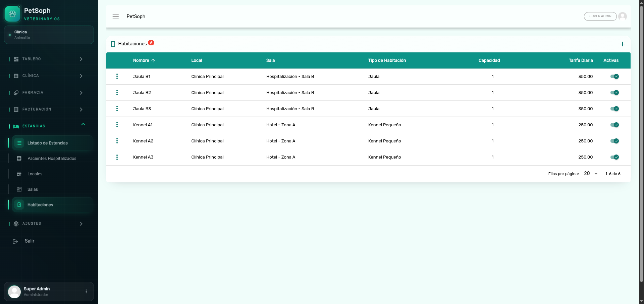
Task: Toggle active switch for Jaula B1
Action: pos(614,77)
